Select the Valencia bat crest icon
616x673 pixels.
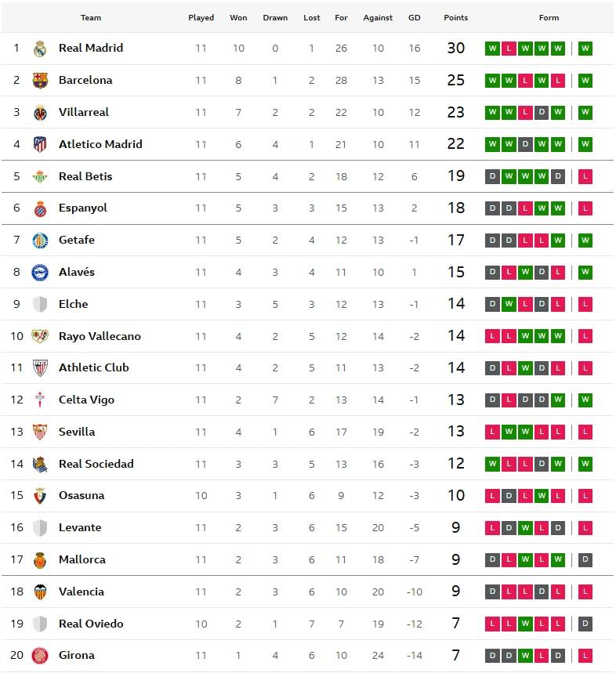coord(40,592)
